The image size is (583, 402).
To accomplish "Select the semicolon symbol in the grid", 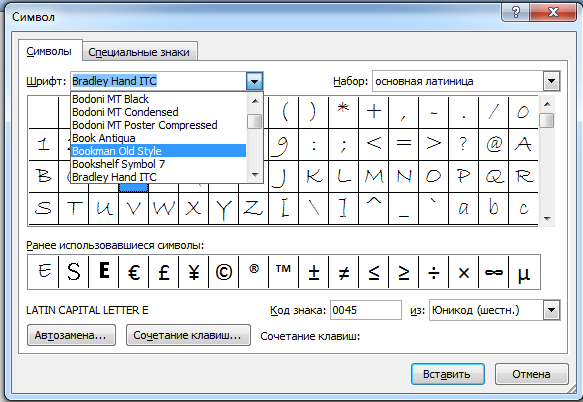I will [343, 144].
